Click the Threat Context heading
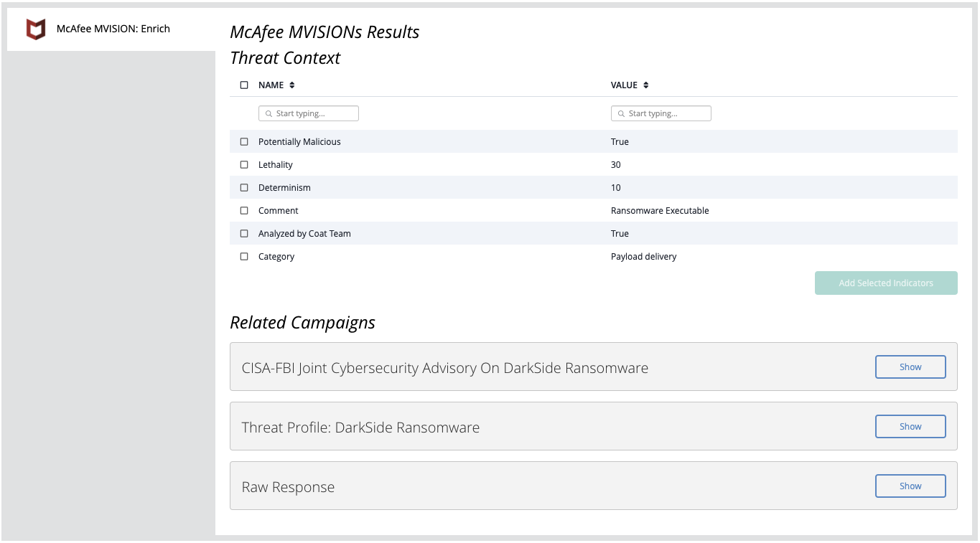Viewport: 980px width, 543px height. pos(285,58)
